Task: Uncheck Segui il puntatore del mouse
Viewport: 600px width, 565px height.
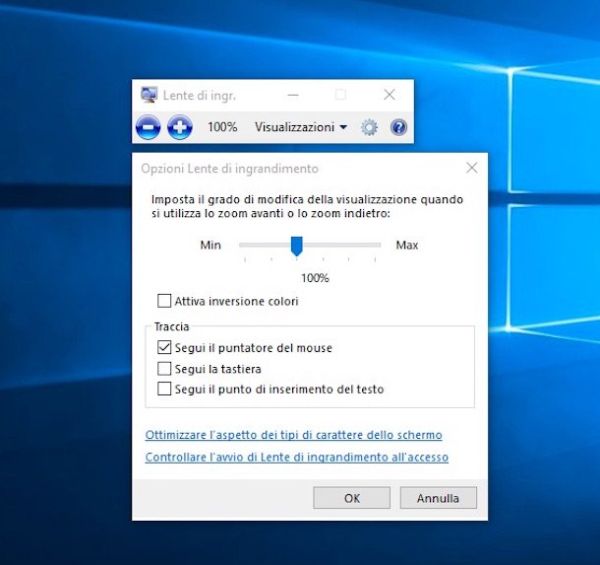Action: 164,348
